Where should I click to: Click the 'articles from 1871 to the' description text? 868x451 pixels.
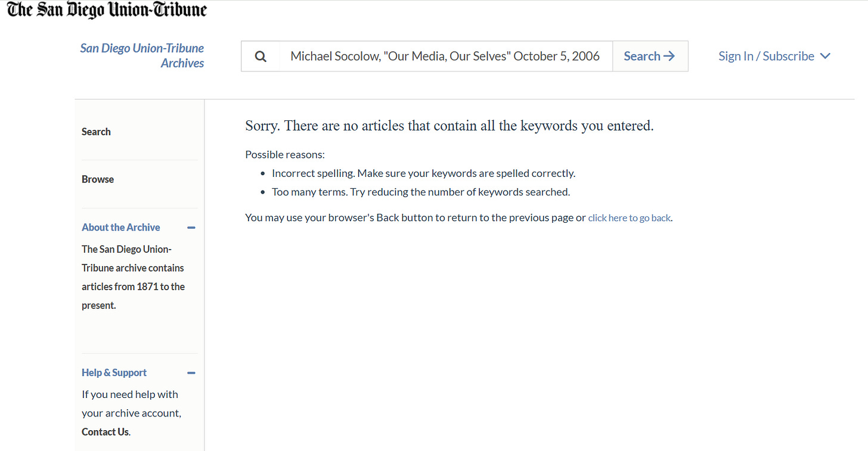[134, 287]
